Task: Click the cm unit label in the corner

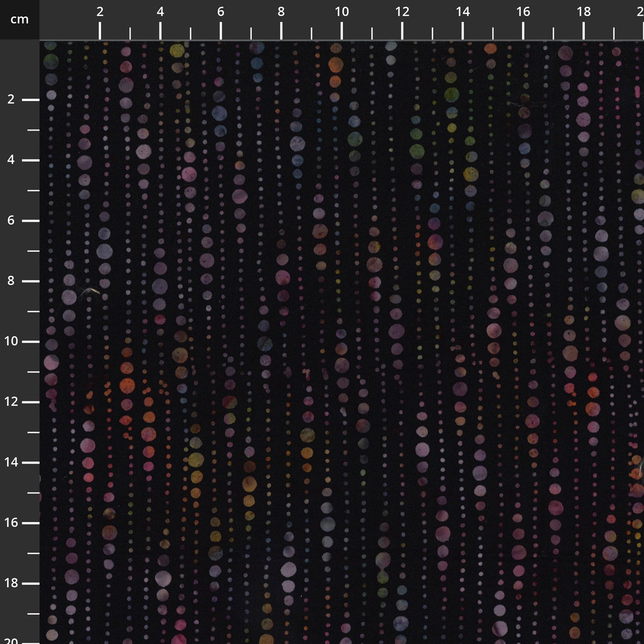Action: tap(19, 20)
